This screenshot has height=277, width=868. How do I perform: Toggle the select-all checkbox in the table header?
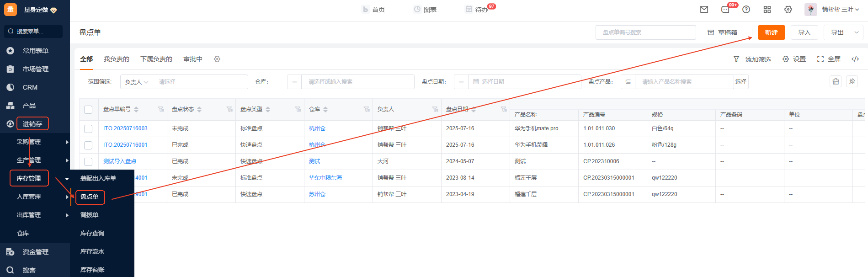(88, 110)
